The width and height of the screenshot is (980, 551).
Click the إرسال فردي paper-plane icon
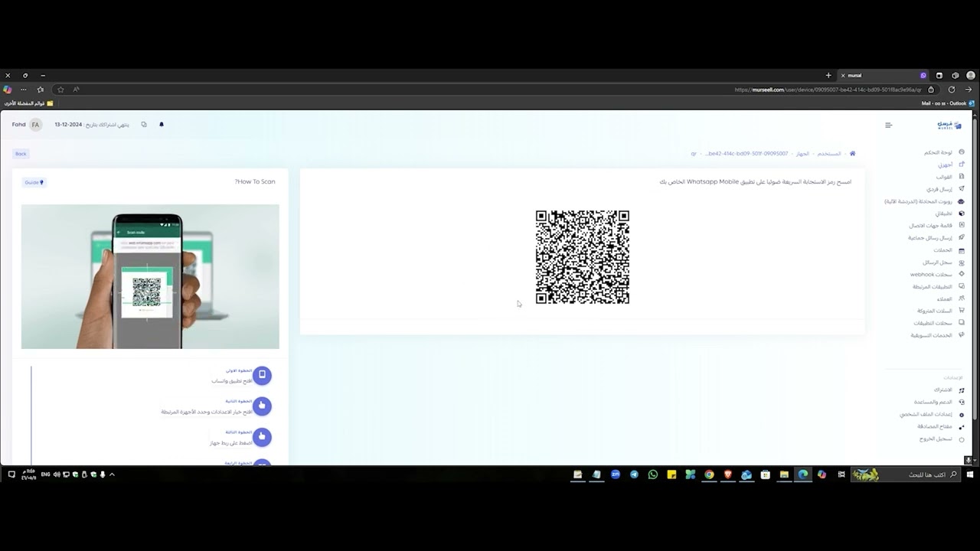pos(962,189)
